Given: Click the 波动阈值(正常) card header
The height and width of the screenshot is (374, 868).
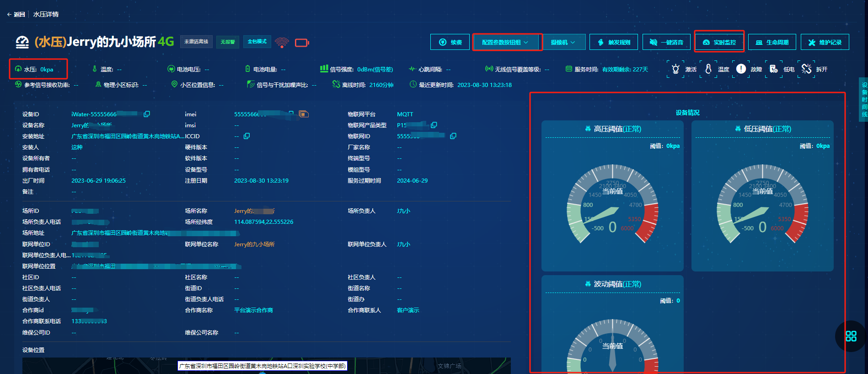Looking at the screenshot, I should pos(613,284).
